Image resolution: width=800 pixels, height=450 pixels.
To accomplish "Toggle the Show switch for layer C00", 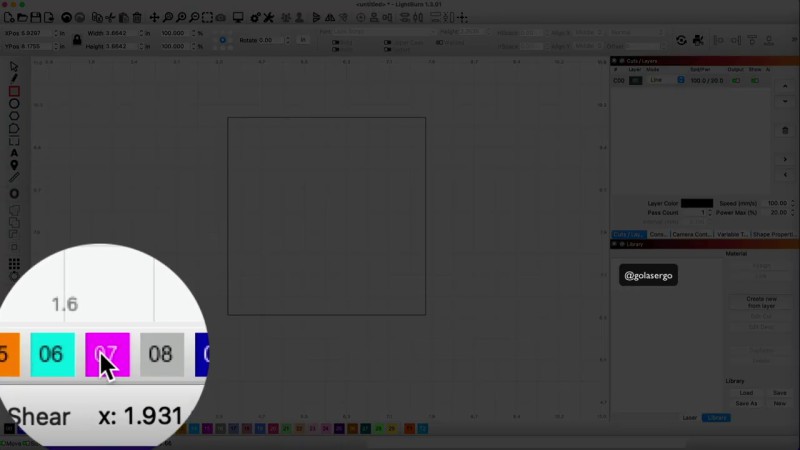I will click(x=755, y=80).
